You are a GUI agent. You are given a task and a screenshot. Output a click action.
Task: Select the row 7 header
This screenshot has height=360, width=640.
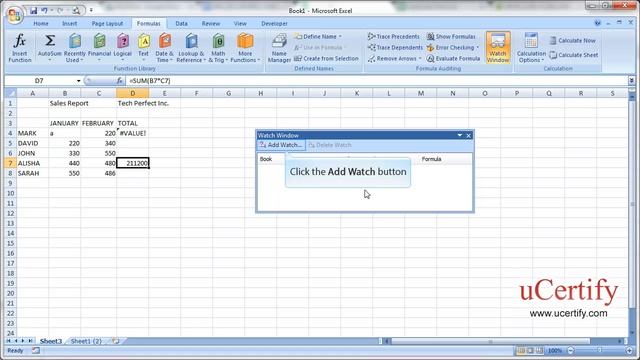(10, 163)
